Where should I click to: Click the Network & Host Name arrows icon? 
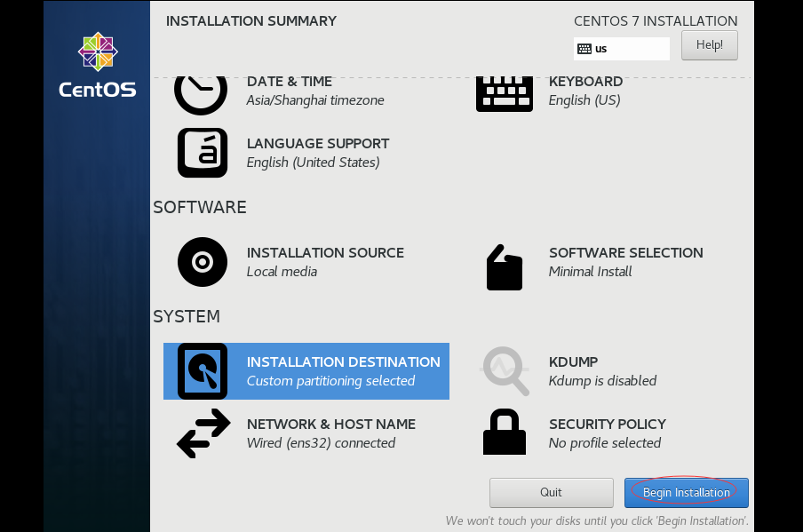point(203,433)
